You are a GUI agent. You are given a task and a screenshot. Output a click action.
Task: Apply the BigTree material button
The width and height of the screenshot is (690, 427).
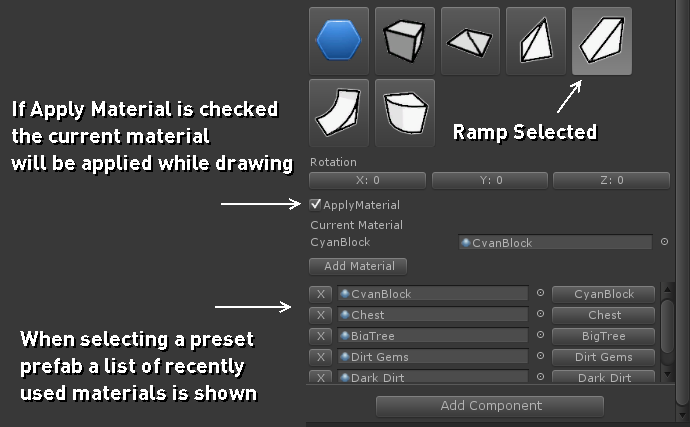604,336
